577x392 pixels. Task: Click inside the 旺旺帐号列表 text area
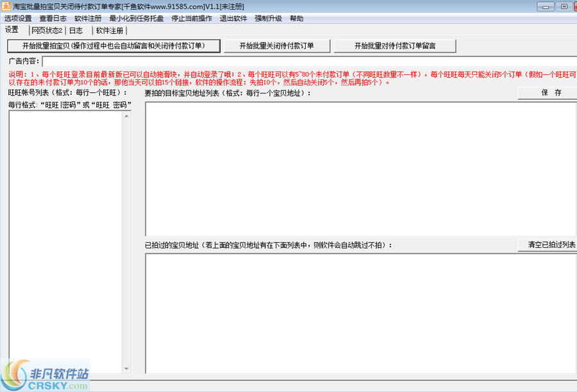(x=65, y=241)
